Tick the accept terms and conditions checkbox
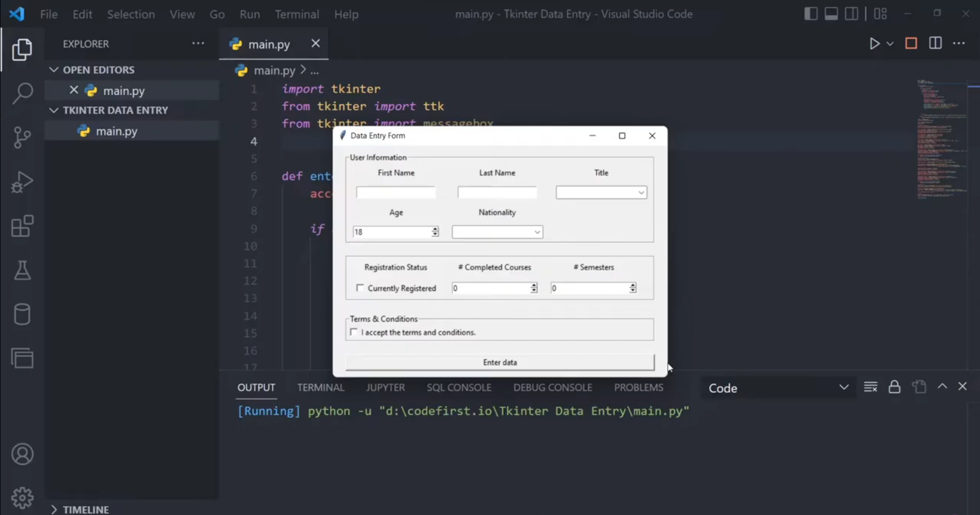This screenshot has height=515, width=980. 354,332
